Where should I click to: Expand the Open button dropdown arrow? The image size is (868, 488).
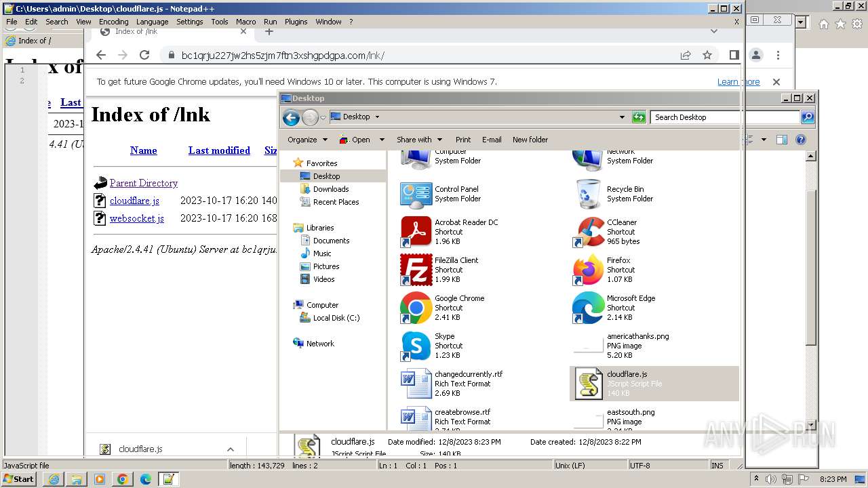pyautogui.click(x=382, y=140)
